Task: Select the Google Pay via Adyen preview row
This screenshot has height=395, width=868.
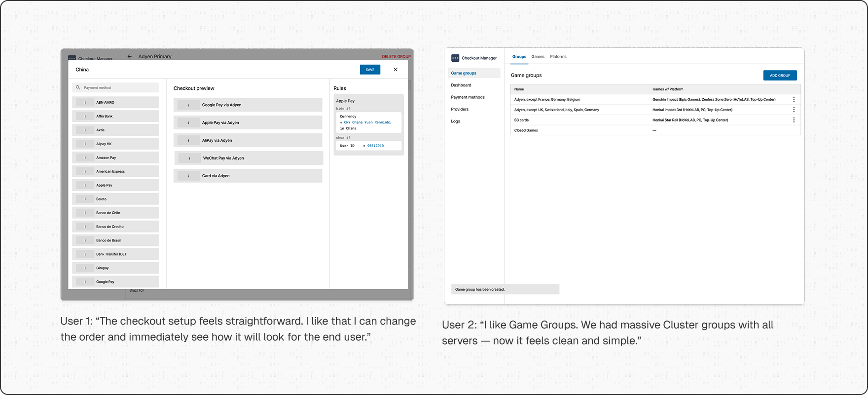Action: click(x=248, y=105)
